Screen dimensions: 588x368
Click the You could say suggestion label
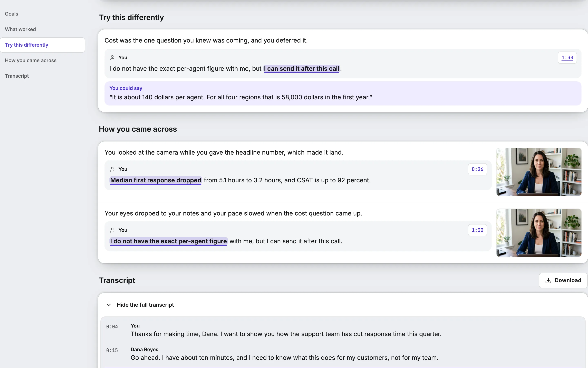point(126,88)
